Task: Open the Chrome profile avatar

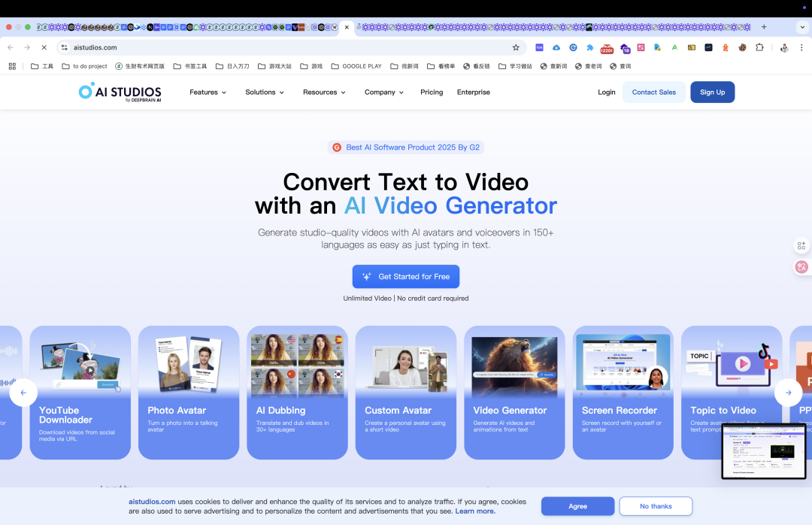Action: 784,47
